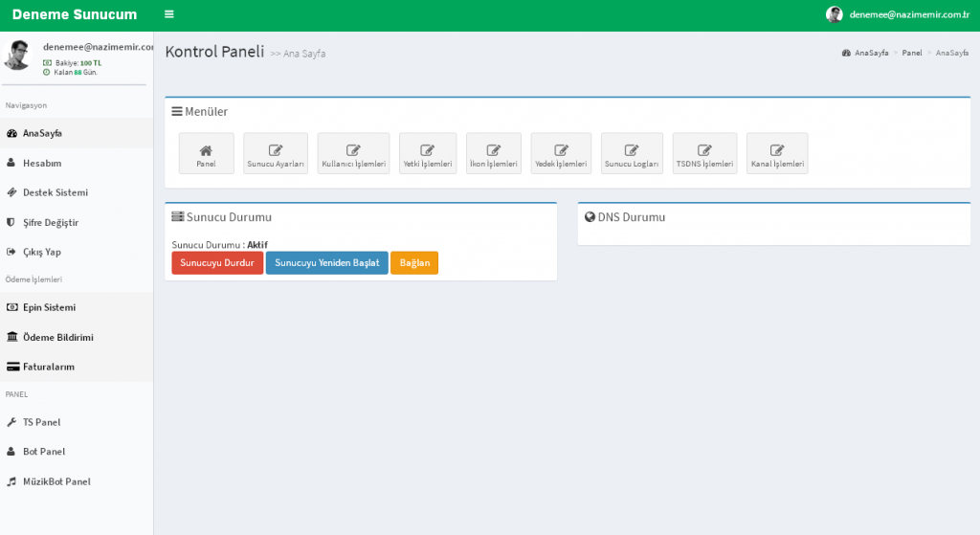Open Kullanıcı İşlemleri shortcut tile
980x535 pixels.
[x=354, y=153]
